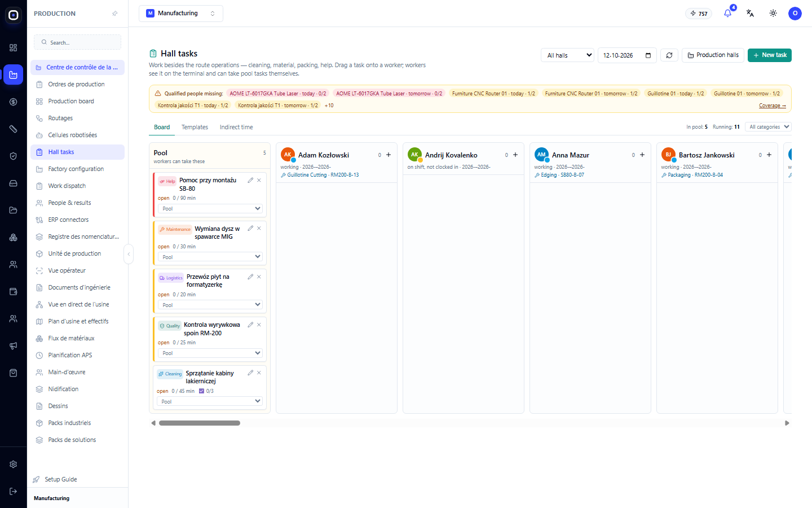Edit the Pomoc przy montażu SB-80 task
812x508 pixels.
[250, 180]
